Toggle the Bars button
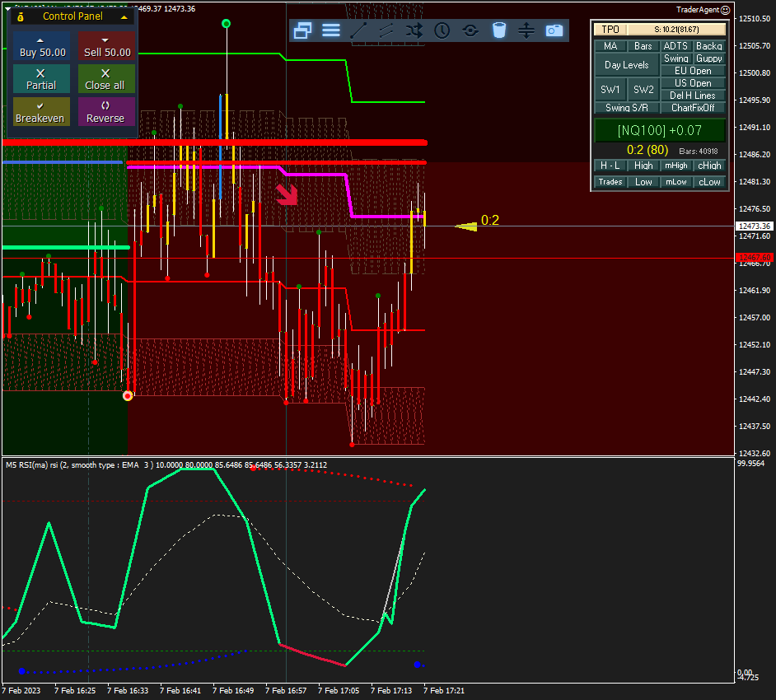 point(643,46)
